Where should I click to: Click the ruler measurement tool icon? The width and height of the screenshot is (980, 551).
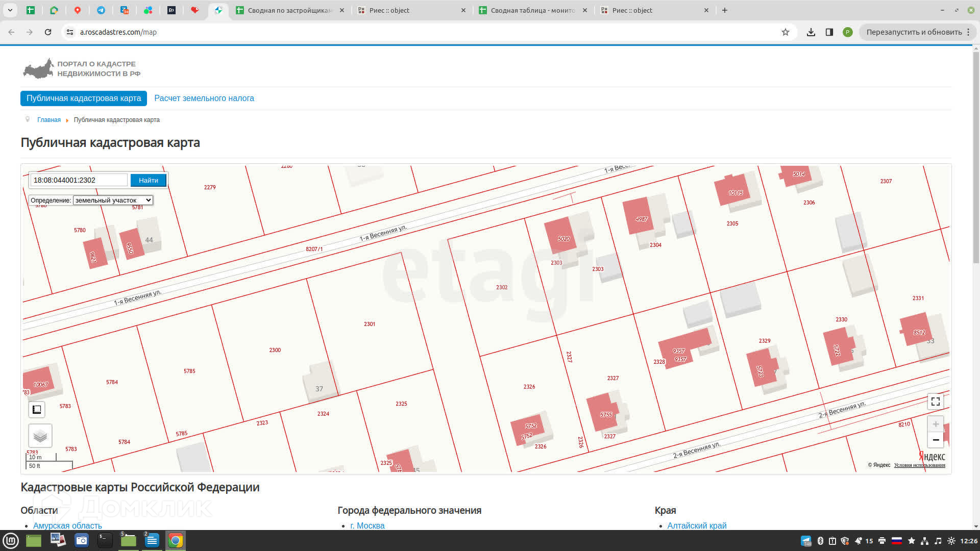(37, 409)
